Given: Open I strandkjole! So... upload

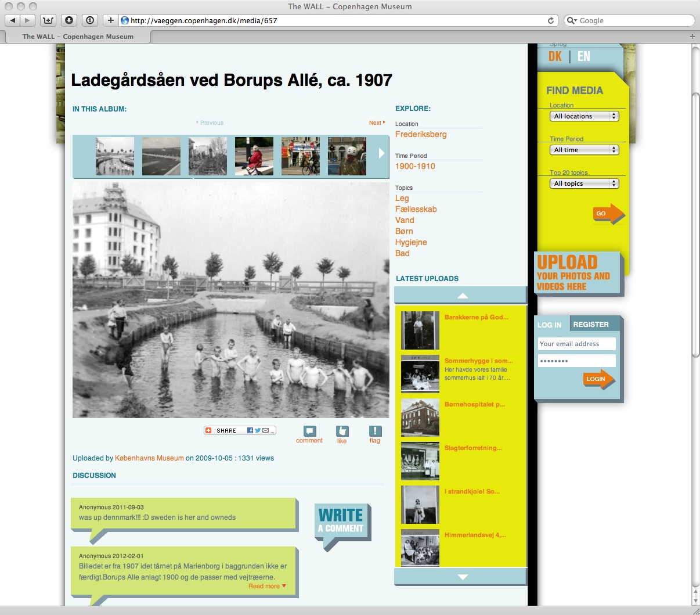Looking at the screenshot, I should point(472,491).
